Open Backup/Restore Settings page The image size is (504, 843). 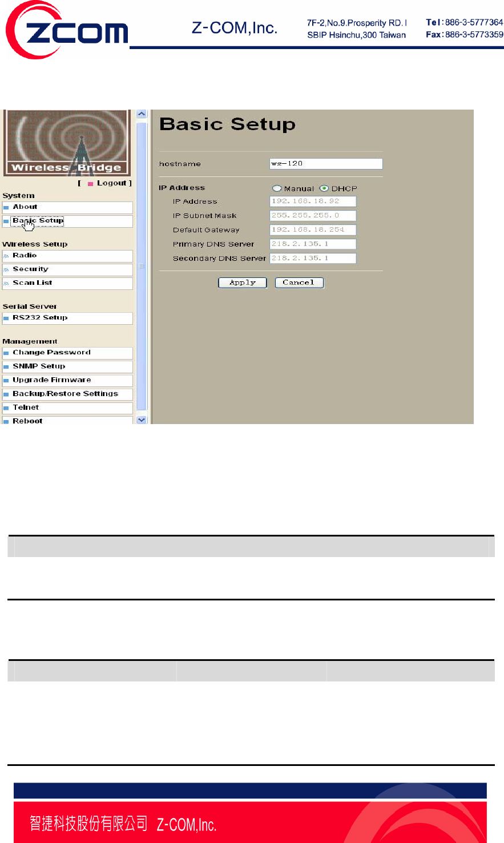67,394
